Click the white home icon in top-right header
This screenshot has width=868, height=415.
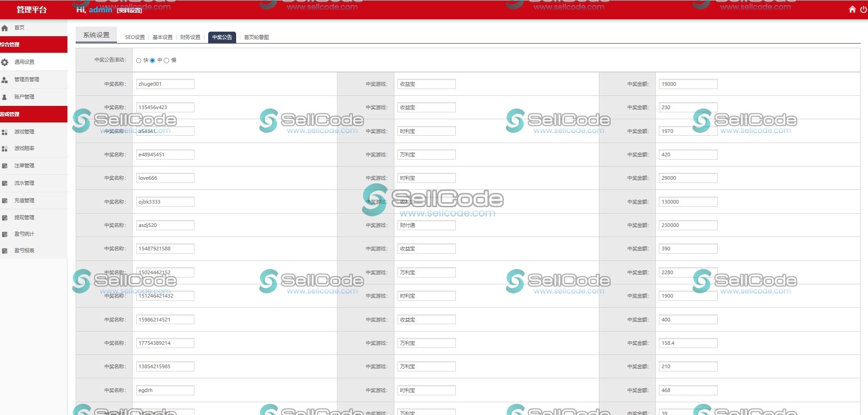[x=852, y=9]
